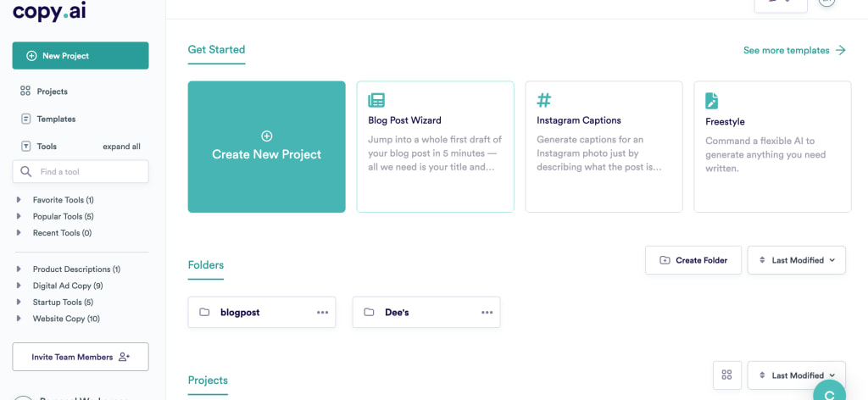Click Invite Team Members button
The height and width of the screenshot is (400, 868).
point(81,357)
